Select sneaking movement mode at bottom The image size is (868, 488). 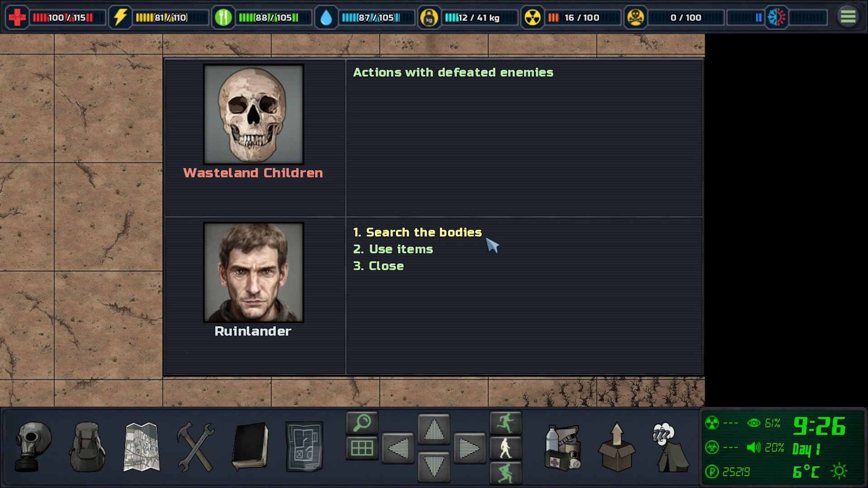(506, 473)
